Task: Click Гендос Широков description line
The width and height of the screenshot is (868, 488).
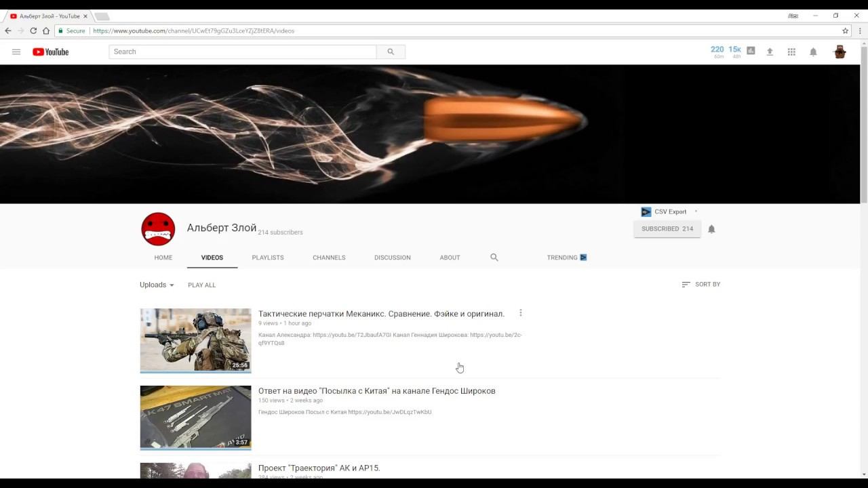Action: [x=344, y=412]
